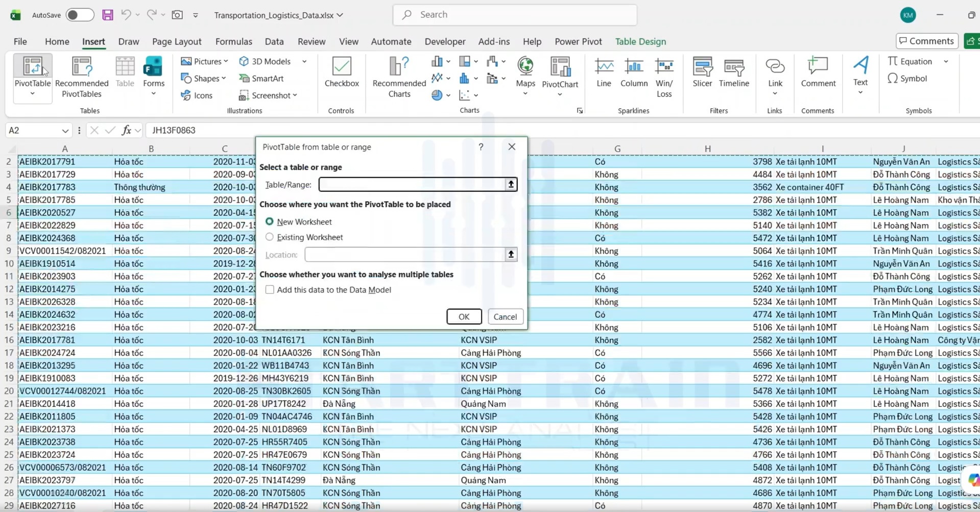Screen dimensions: 980x512
Task: Insert a Checkbox control
Action: [342, 72]
